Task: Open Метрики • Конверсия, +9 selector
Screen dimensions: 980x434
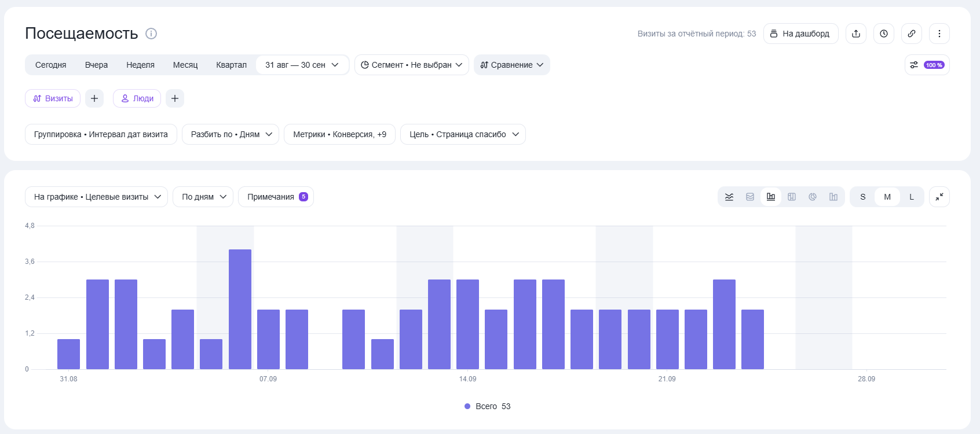Action: click(339, 134)
